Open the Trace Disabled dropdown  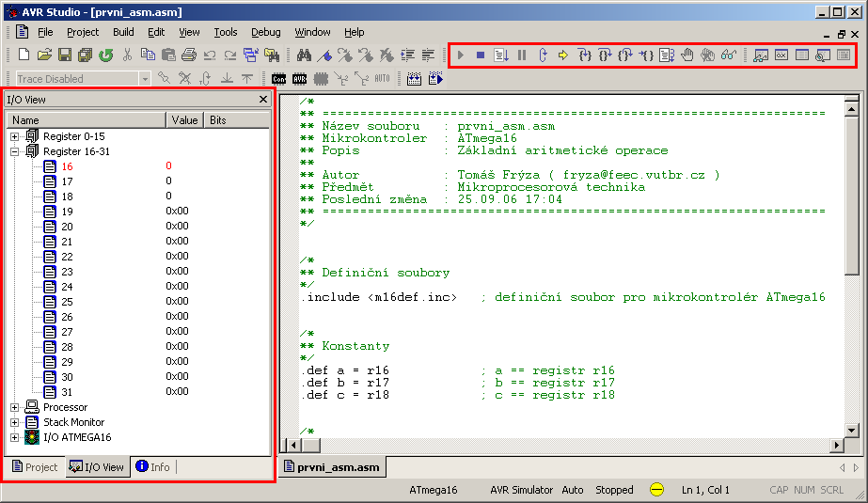tap(145, 79)
